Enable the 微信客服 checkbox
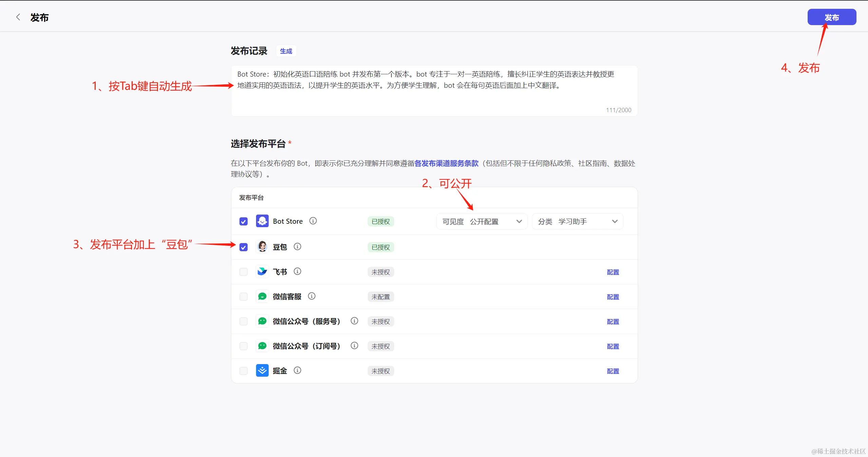Screen dimensions: 868x457 tap(244, 297)
